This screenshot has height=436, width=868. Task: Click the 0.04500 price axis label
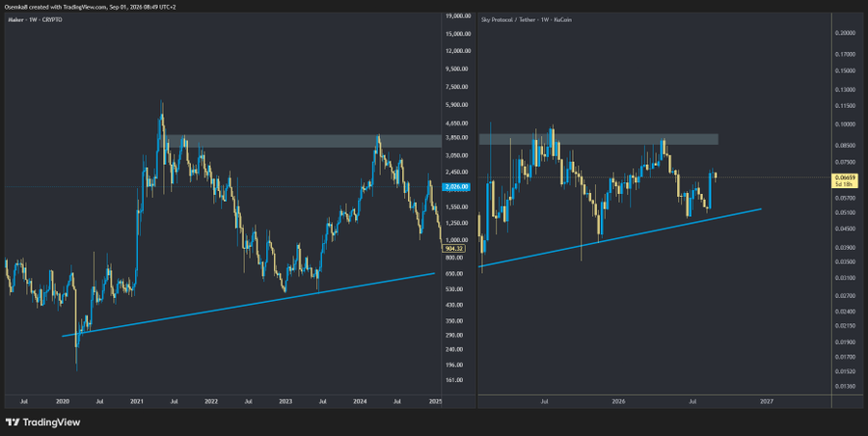tap(845, 229)
